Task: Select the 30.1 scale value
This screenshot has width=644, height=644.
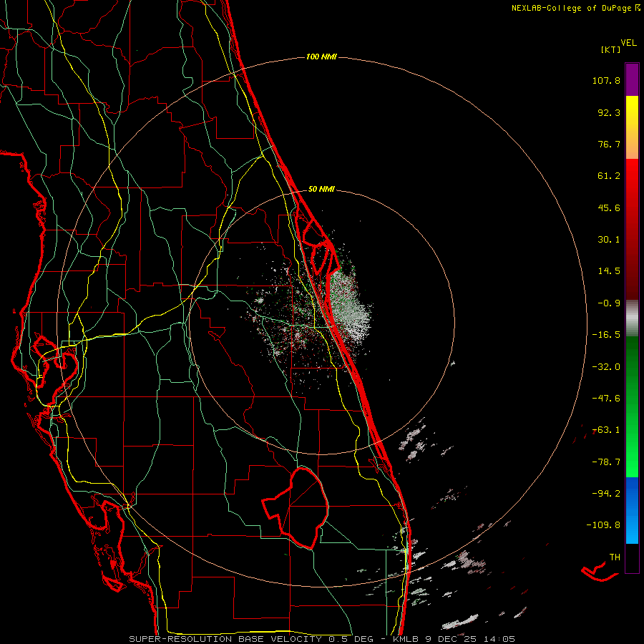Action: (609, 240)
